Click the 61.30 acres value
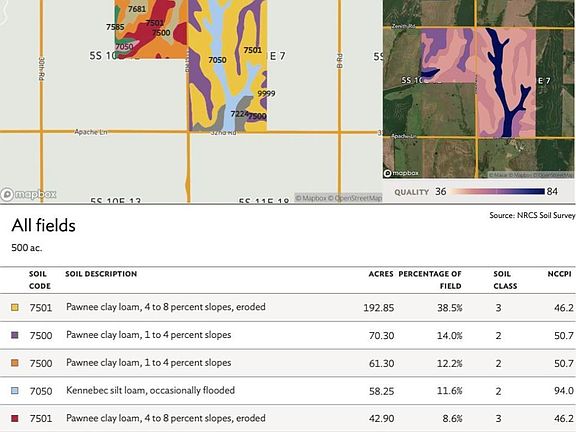 point(381,363)
